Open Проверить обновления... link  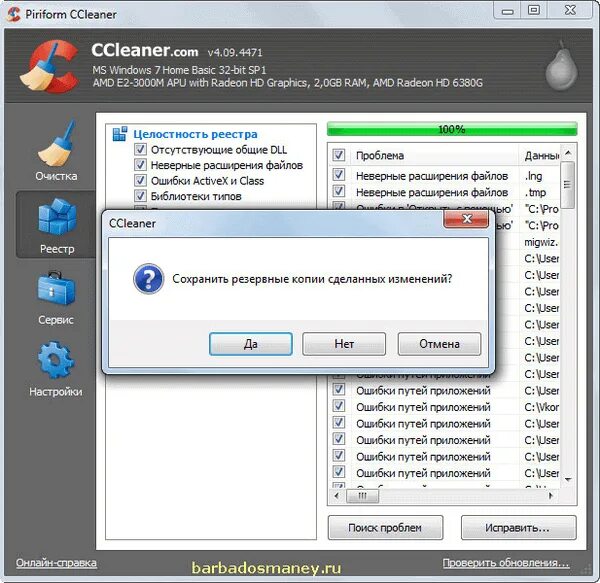coord(506,563)
